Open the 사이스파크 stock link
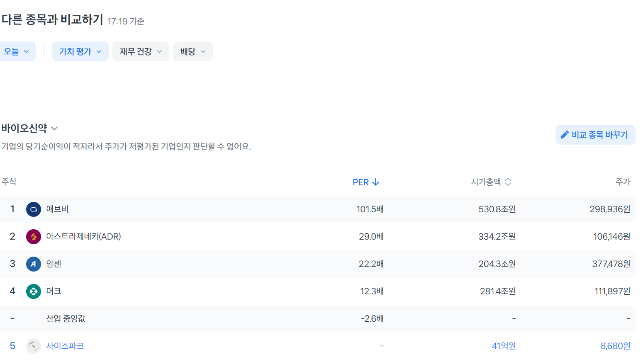This screenshot has height=364, width=643. click(x=65, y=346)
